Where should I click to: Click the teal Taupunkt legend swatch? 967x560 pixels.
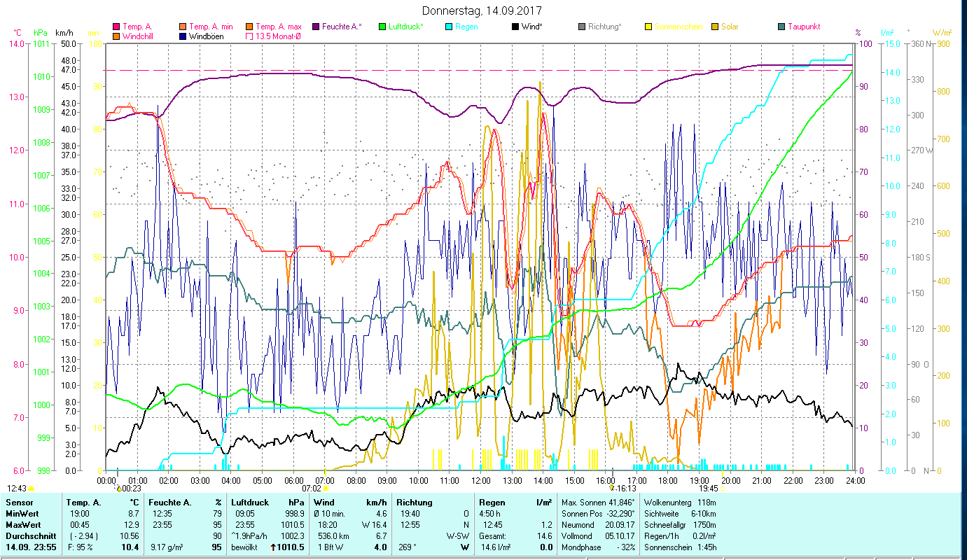(x=781, y=27)
